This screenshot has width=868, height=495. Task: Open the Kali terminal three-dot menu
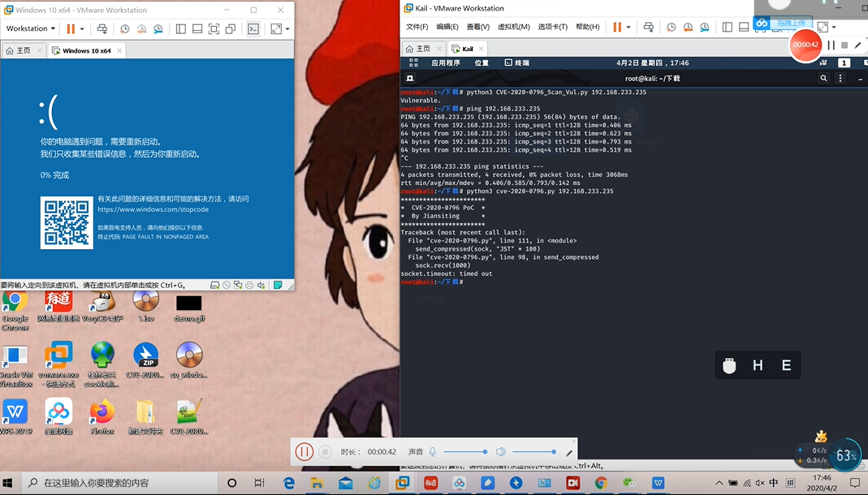pyautogui.click(x=840, y=79)
